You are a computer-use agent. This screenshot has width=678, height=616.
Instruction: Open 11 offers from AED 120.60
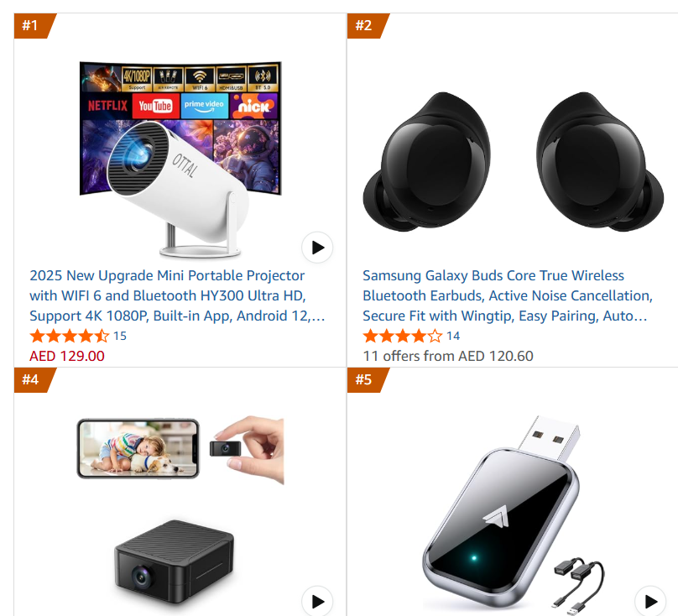448,356
